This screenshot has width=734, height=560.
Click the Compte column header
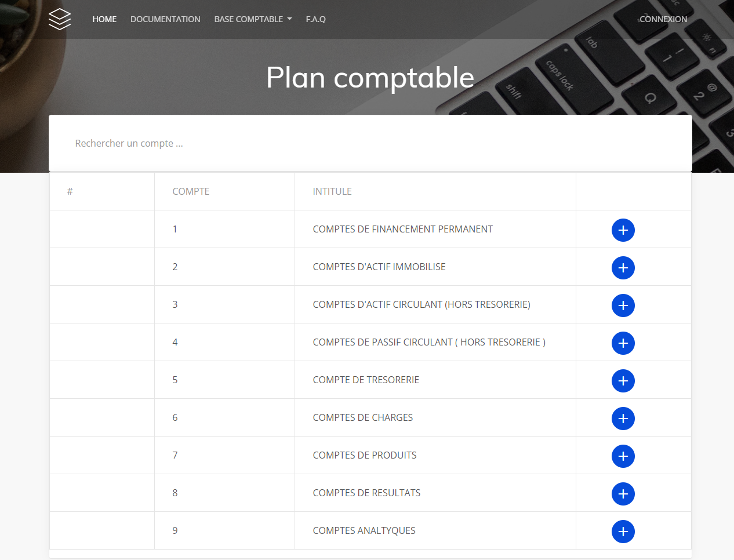click(191, 191)
